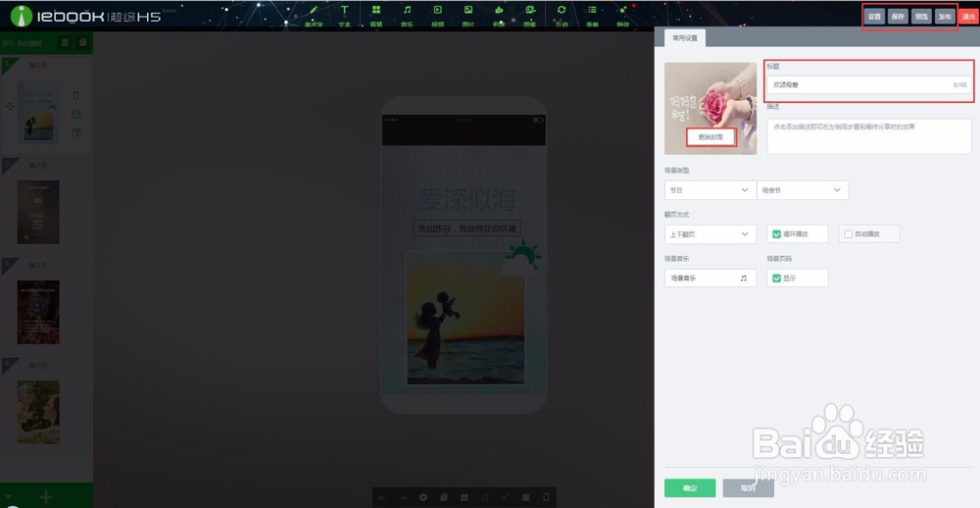Open the scene music selector
Viewport: 980px width, 508px height.
pos(710,278)
